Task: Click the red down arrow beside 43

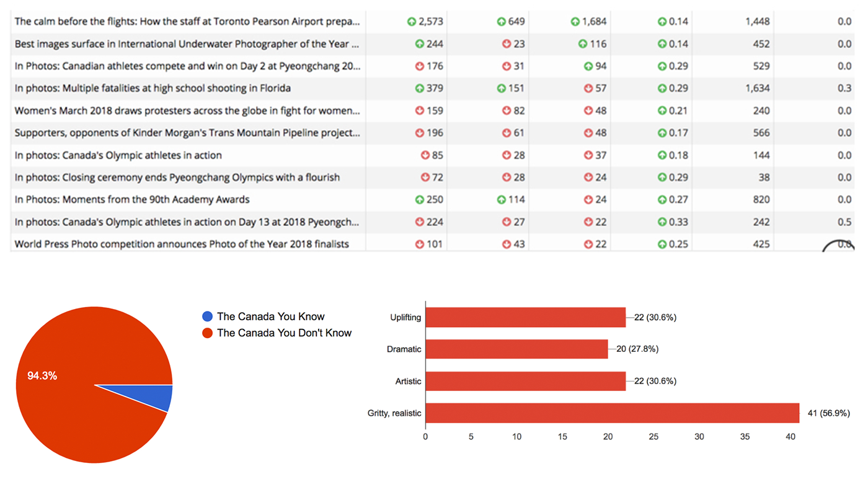Action: point(507,244)
